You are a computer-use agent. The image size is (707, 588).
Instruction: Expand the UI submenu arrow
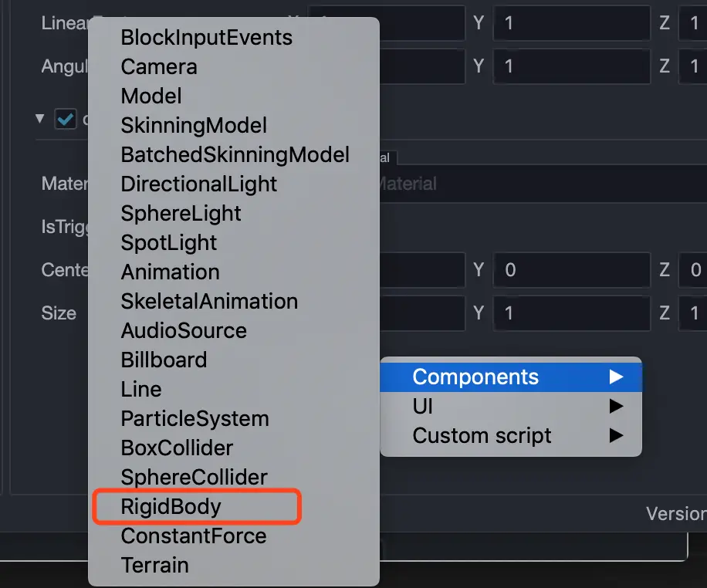[616, 406]
